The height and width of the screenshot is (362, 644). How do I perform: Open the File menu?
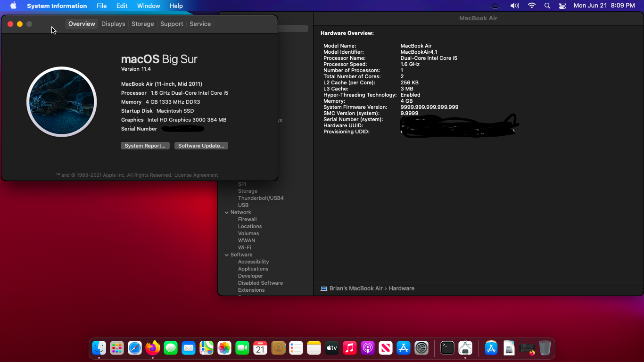pyautogui.click(x=101, y=6)
